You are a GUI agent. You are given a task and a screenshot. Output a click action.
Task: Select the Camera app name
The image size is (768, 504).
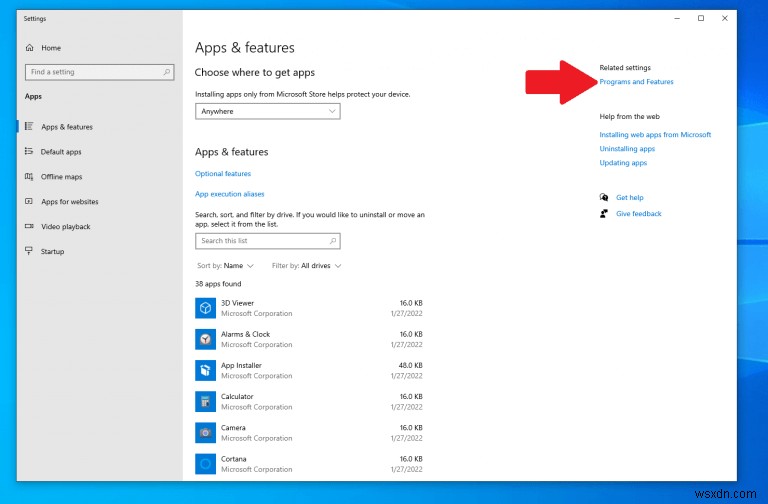(233, 428)
